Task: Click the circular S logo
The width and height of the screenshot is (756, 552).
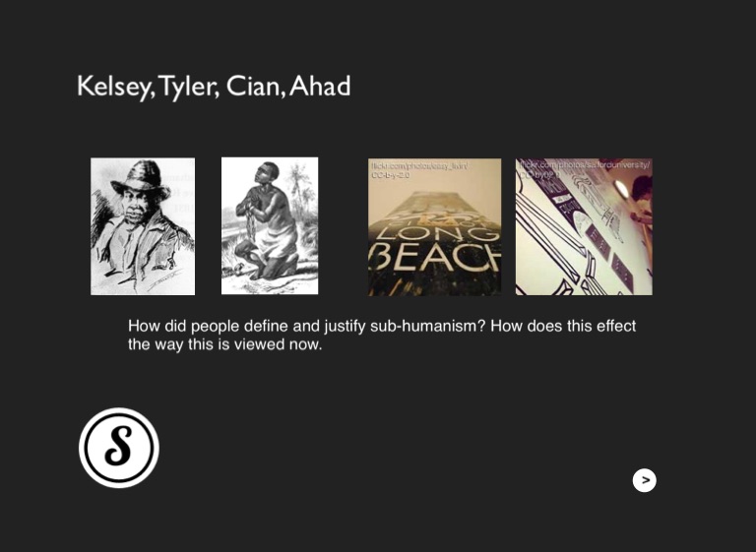Action: pos(119,448)
